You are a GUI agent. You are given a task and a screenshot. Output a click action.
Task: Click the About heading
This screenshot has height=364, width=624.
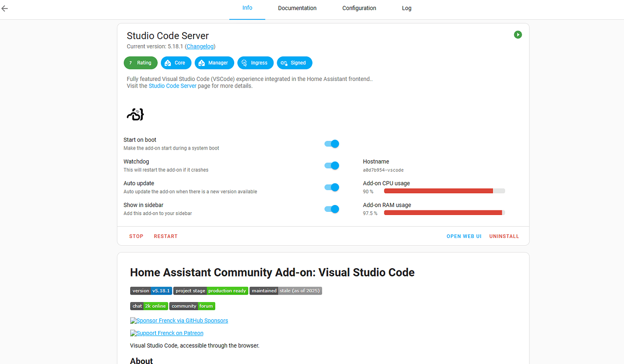142,360
